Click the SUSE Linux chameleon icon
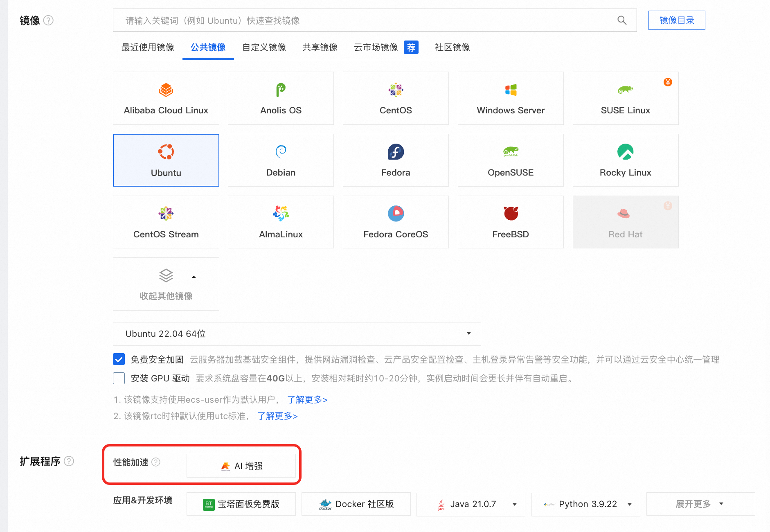Image resolution: width=770 pixels, height=532 pixels. pyautogui.click(x=625, y=90)
